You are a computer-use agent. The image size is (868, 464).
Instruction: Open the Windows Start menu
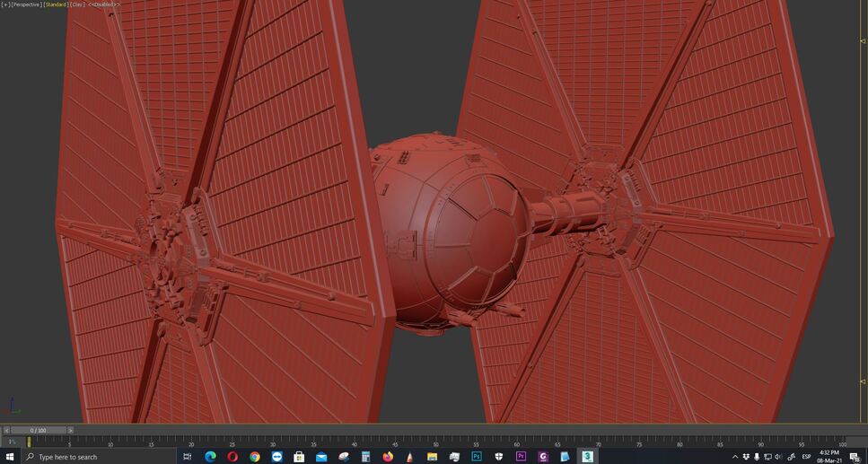[9, 457]
